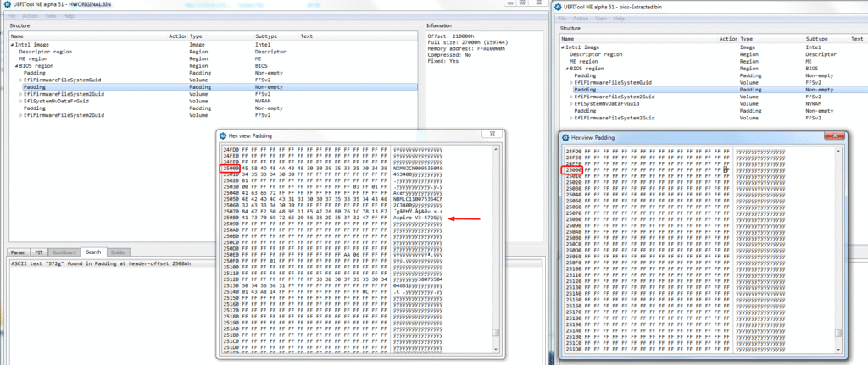This screenshot has height=365, width=868.
Task: Close the left Hex view: Padding dialog
Action: click(x=492, y=135)
